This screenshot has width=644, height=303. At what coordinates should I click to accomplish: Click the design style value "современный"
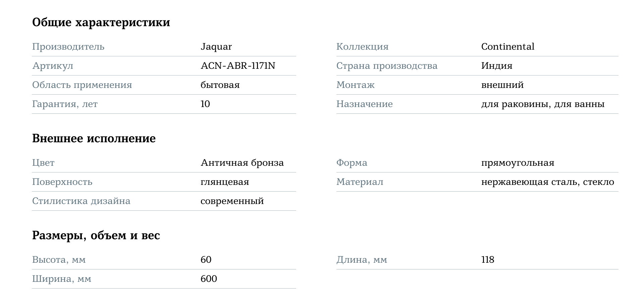click(x=232, y=201)
